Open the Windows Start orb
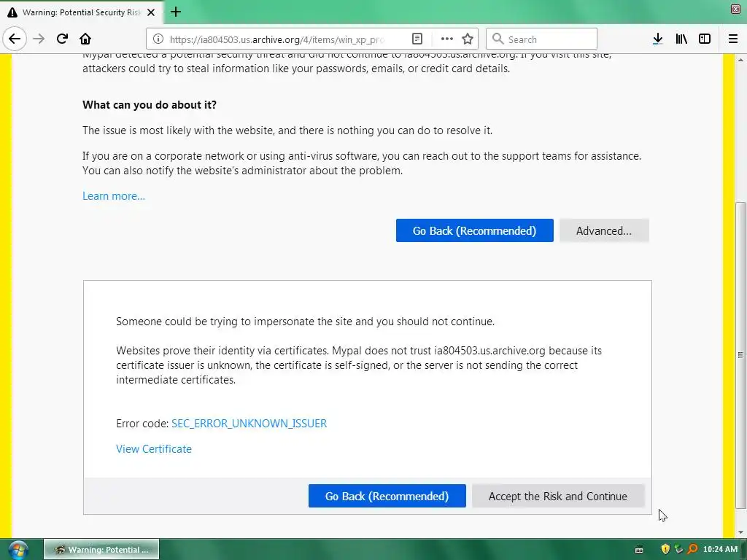747x560 pixels. pos(18,550)
